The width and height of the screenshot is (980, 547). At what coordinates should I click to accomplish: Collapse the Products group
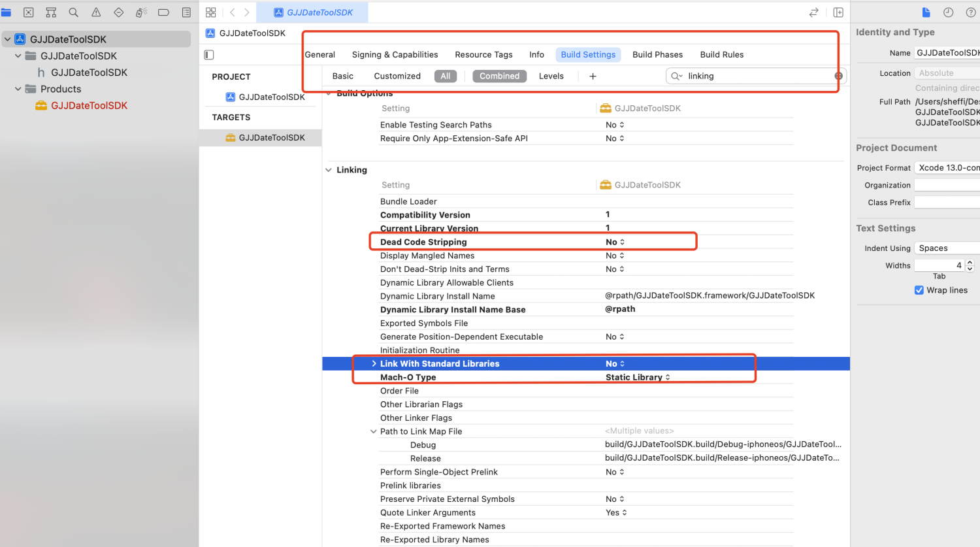click(18, 89)
